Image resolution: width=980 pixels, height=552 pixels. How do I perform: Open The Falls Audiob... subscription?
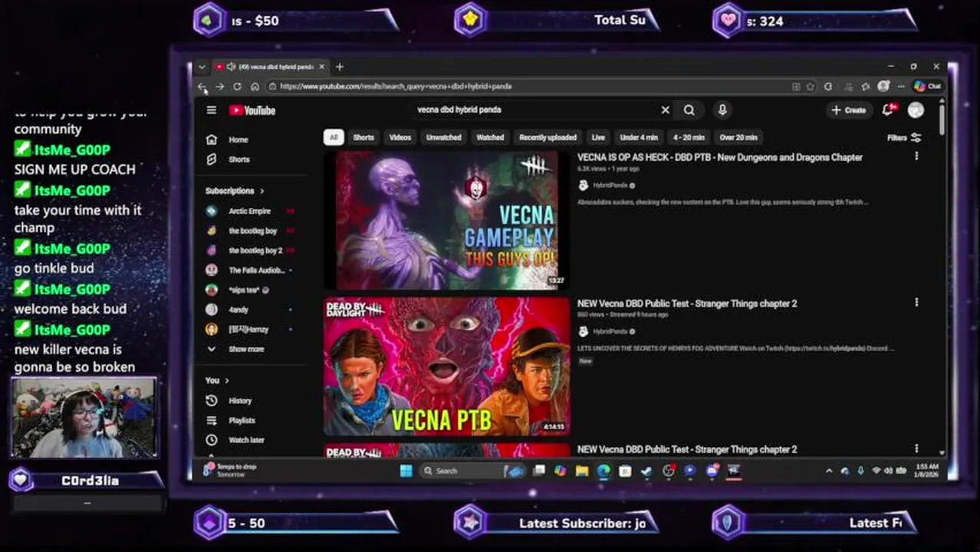[x=250, y=270]
